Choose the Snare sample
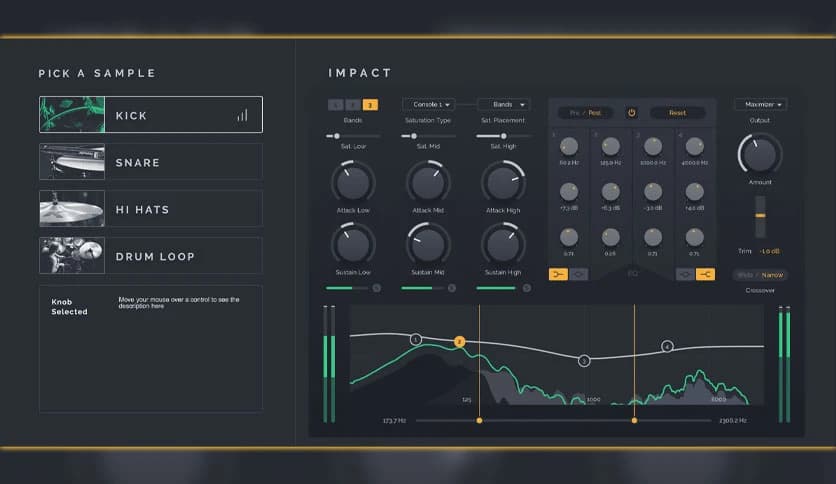The height and width of the screenshot is (484, 836). (x=150, y=162)
